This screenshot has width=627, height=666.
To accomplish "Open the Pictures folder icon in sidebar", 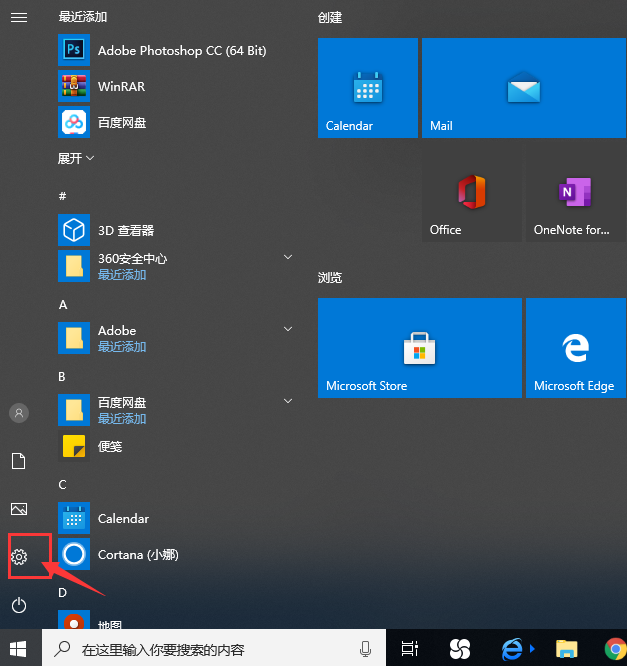I will pyautogui.click(x=19, y=509).
